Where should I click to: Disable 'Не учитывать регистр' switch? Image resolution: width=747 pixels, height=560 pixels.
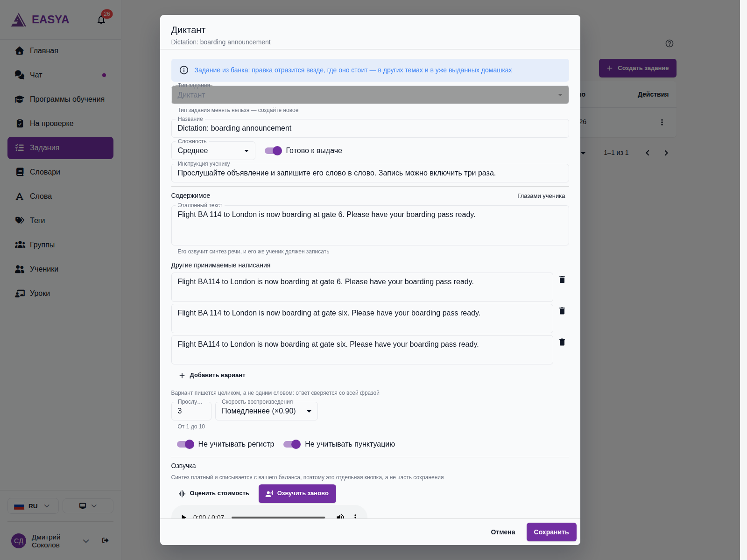coord(185,444)
